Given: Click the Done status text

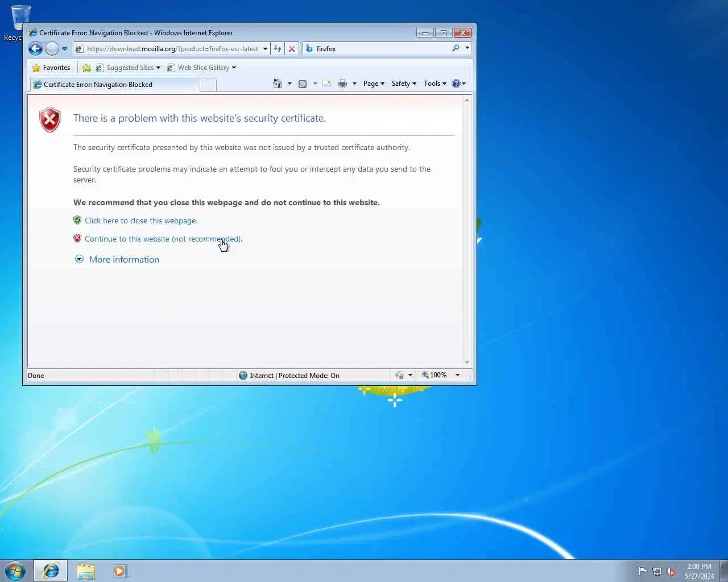Looking at the screenshot, I should tap(36, 376).
